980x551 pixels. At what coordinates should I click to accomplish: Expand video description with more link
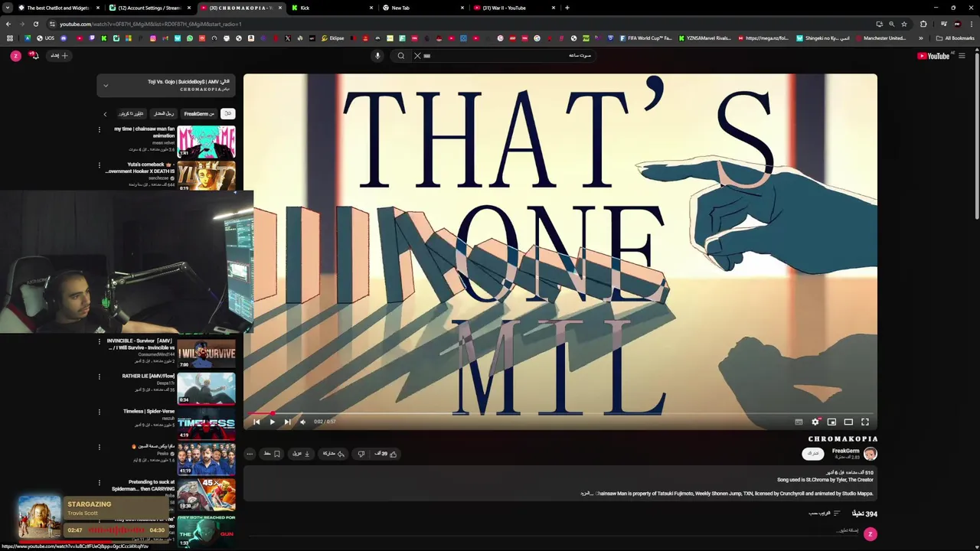[x=587, y=494]
